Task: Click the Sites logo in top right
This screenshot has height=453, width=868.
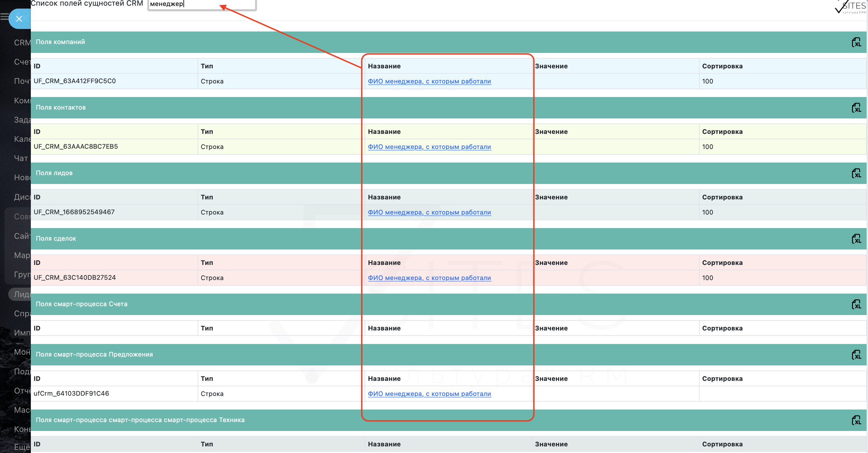Action: point(851,7)
